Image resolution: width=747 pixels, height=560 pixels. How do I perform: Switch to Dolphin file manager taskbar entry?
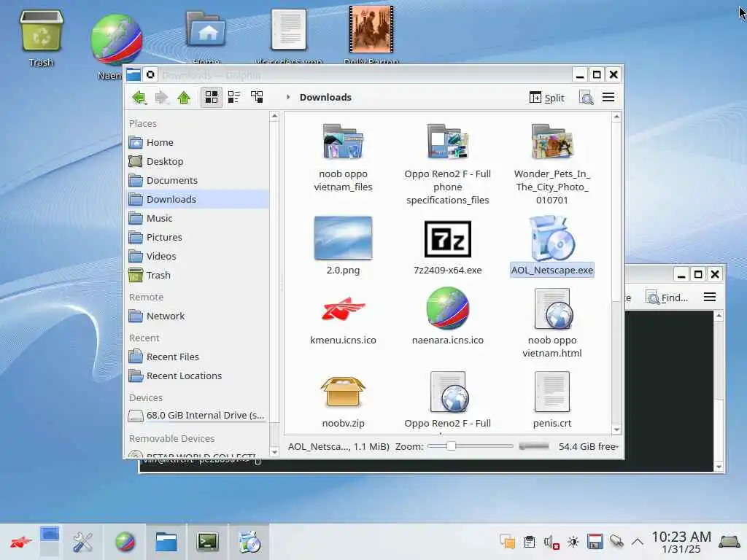pos(166,542)
